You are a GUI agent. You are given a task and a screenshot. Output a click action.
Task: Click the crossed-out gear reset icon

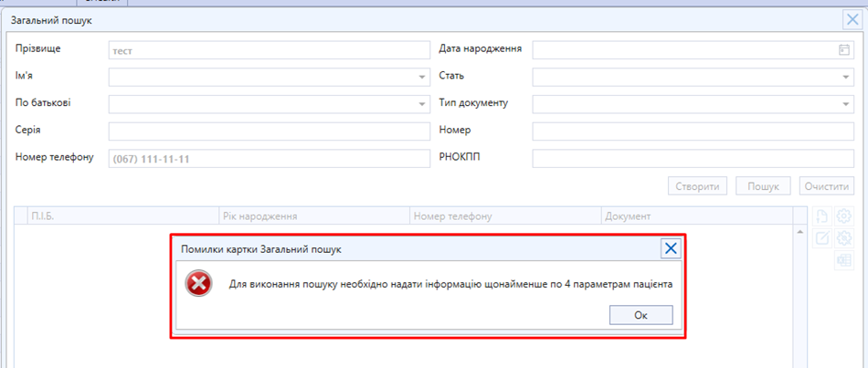pos(844,238)
